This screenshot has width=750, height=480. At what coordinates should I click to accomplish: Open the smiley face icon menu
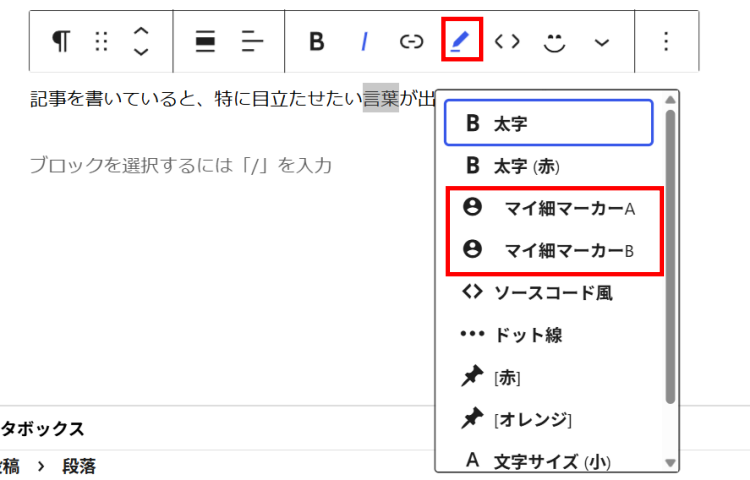pyautogui.click(x=554, y=43)
